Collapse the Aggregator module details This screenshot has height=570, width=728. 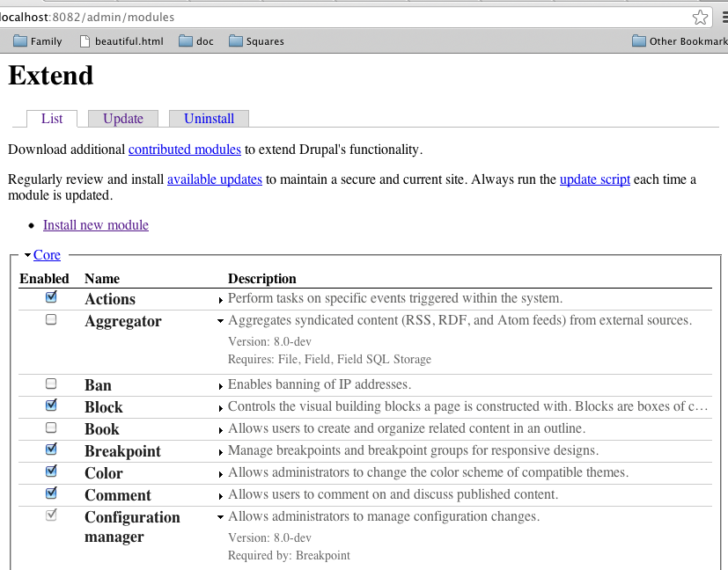click(220, 320)
